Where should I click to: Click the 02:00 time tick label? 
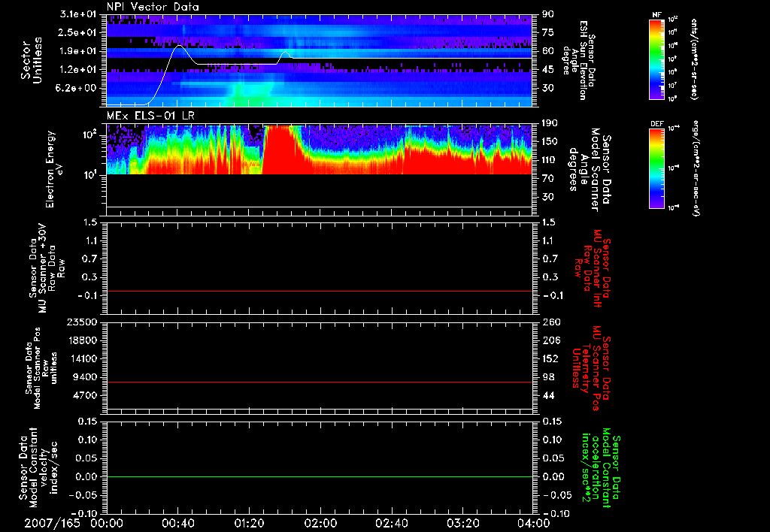point(320,523)
